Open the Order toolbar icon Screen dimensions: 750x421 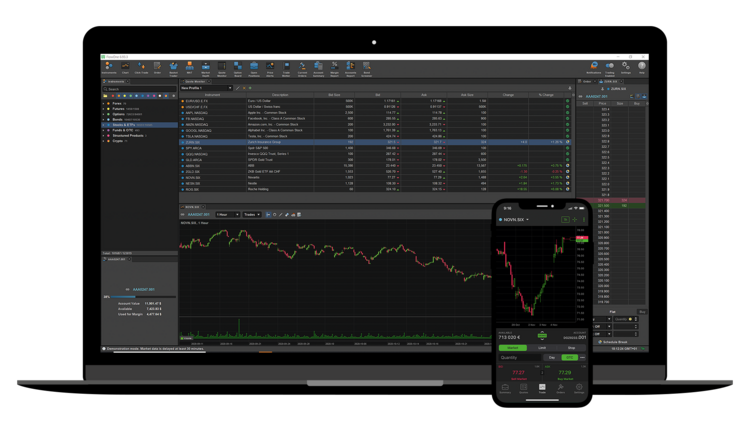coord(157,68)
